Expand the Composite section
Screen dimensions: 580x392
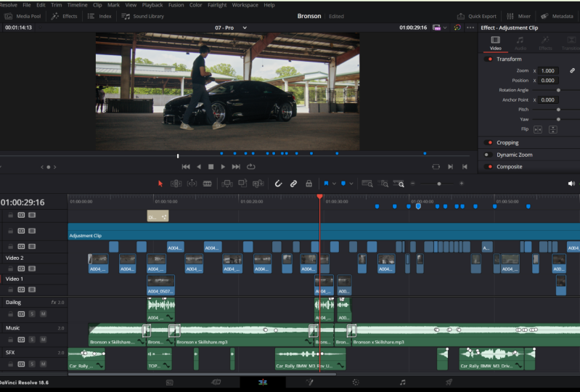[510, 167]
